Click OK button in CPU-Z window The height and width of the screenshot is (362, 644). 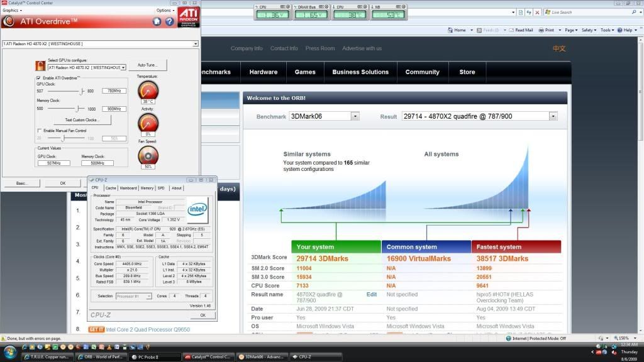(x=203, y=315)
